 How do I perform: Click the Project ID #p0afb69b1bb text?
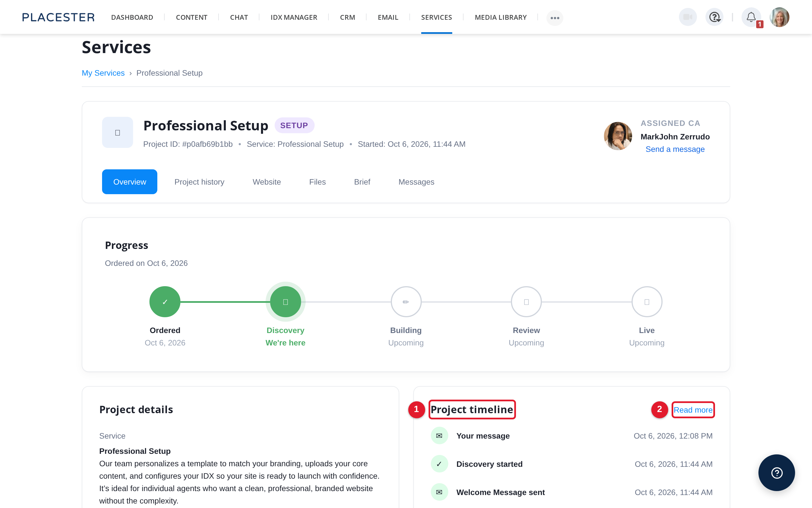point(188,144)
